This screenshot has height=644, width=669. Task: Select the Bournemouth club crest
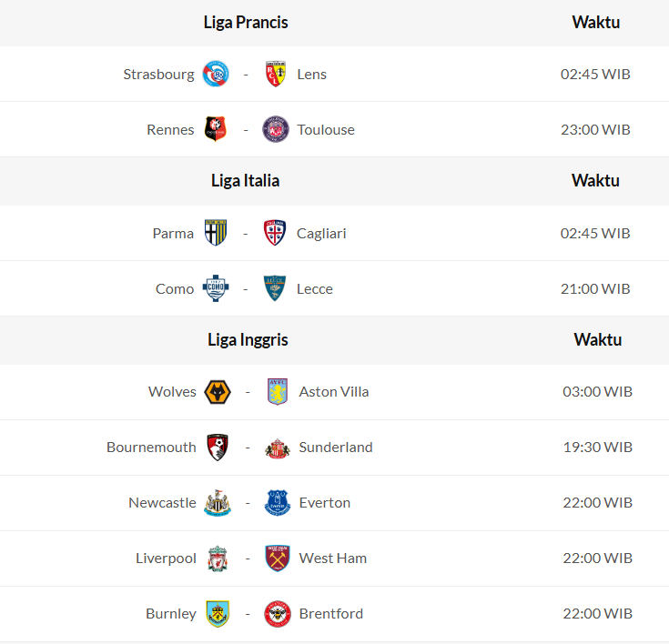click(218, 448)
